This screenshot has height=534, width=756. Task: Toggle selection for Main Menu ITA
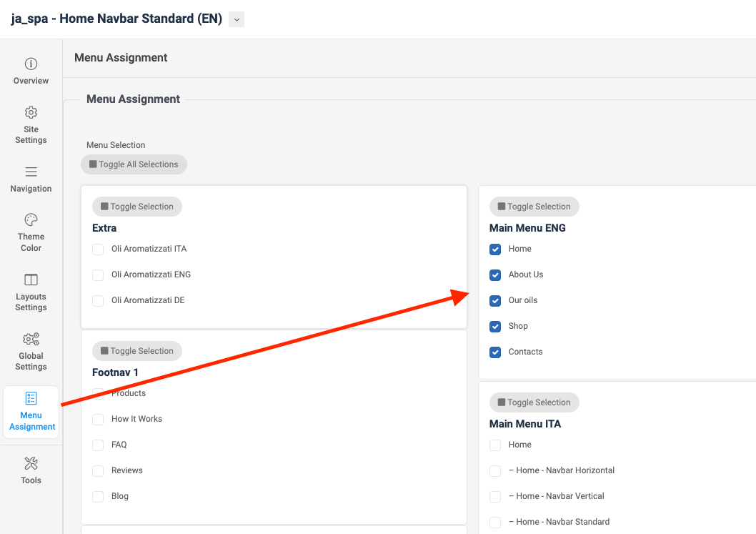[x=534, y=402]
